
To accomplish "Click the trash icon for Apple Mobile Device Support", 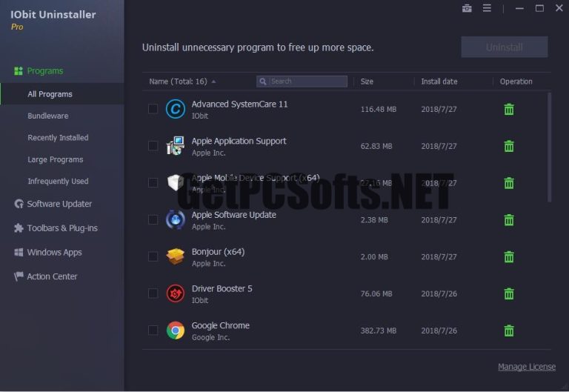I will point(509,183).
